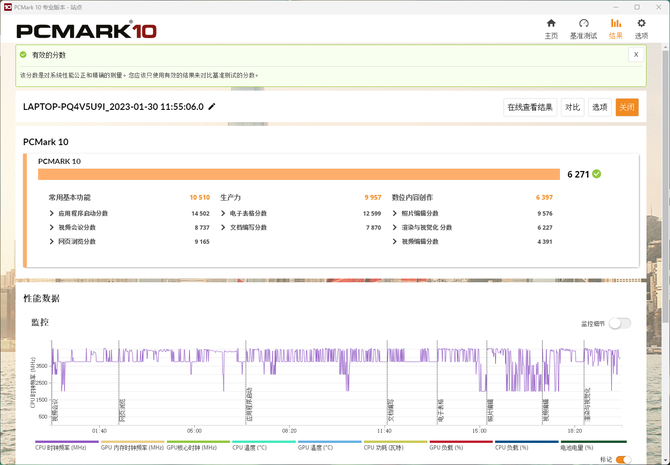Turn off the 标记 markers toggle
Viewport: 670px width, 465px height.
click(x=623, y=459)
